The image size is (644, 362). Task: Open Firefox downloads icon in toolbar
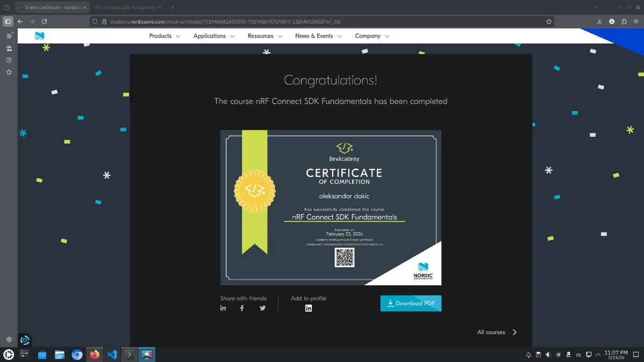pyautogui.click(x=599, y=21)
